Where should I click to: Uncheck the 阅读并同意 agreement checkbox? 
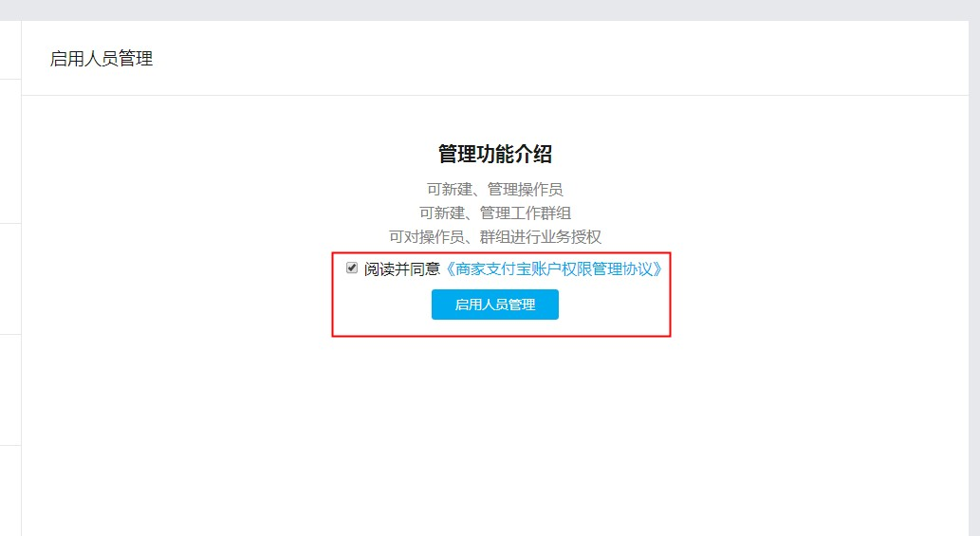[352, 268]
